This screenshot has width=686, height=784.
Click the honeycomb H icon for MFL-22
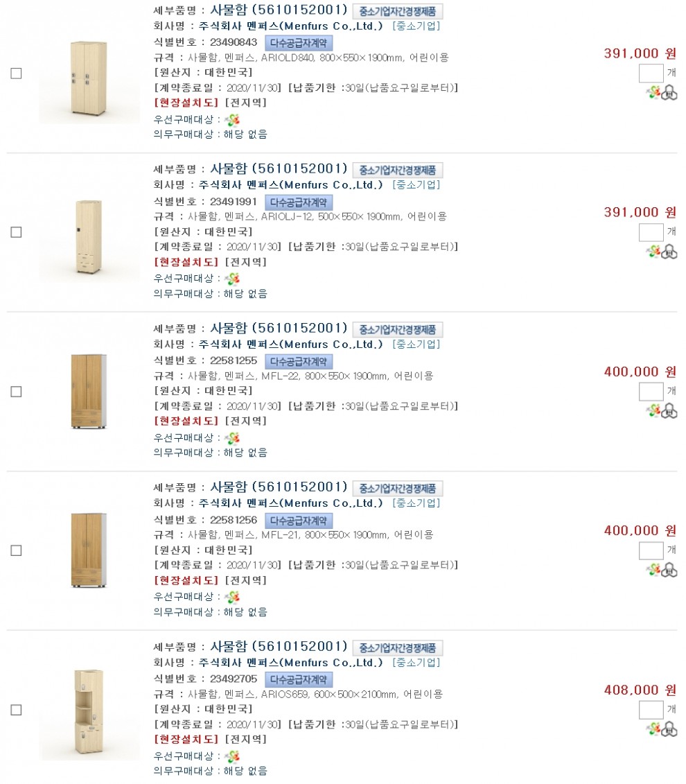(x=669, y=411)
